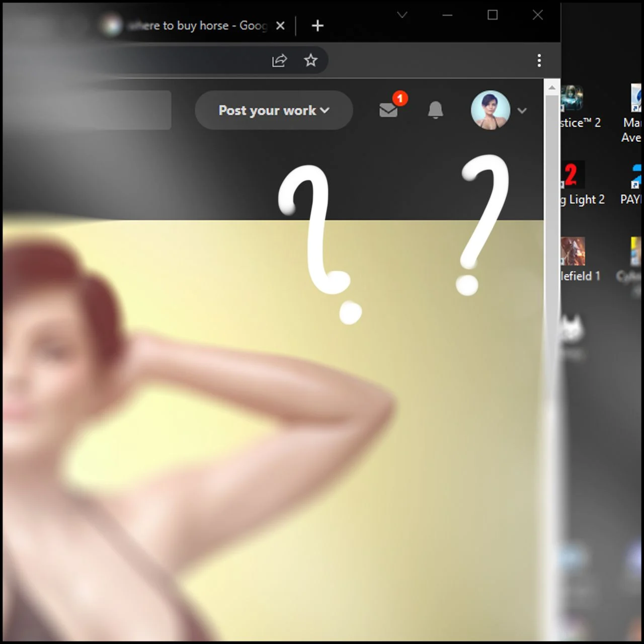Click the scrollbar up arrow
The image size is (644, 644).
pos(552,88)
